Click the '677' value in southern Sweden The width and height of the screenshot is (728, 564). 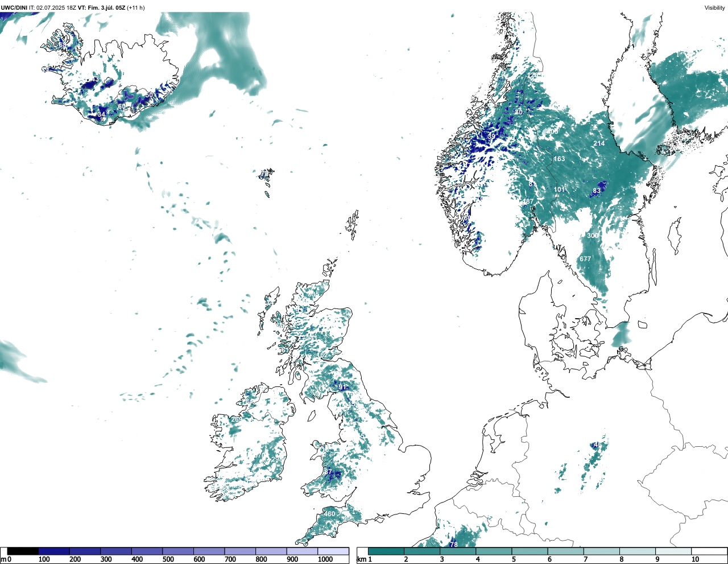coord(585,259)
